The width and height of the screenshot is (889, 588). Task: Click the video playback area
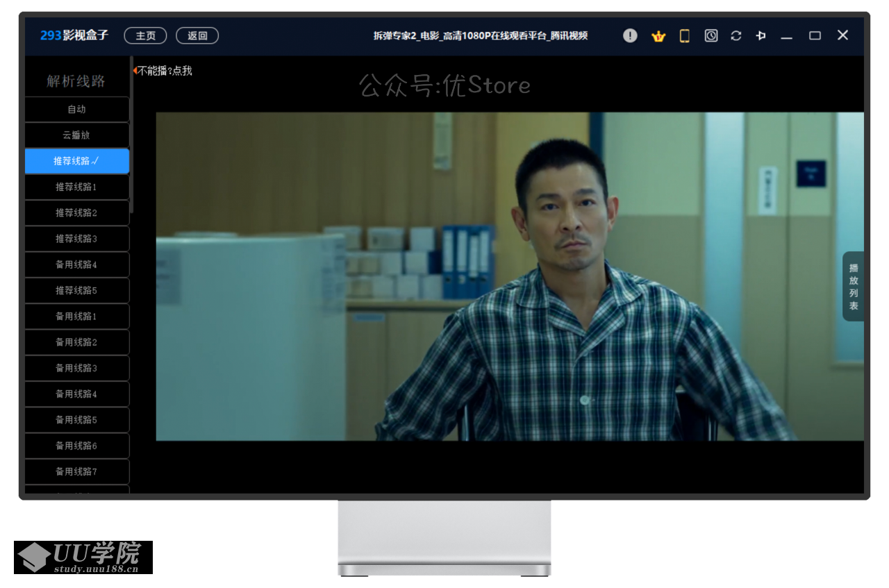pos(510,276)
